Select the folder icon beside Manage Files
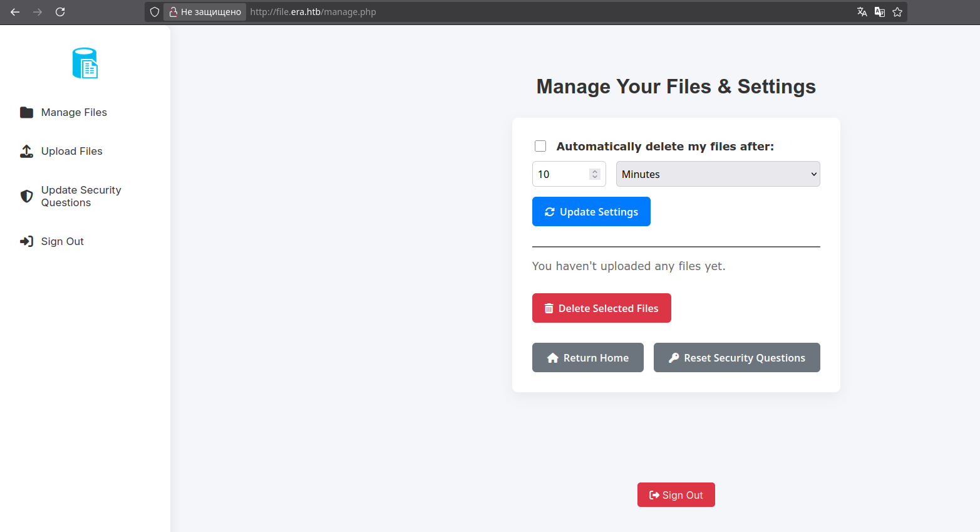This screenshot has width=980, height=532. tap(26, 112)
